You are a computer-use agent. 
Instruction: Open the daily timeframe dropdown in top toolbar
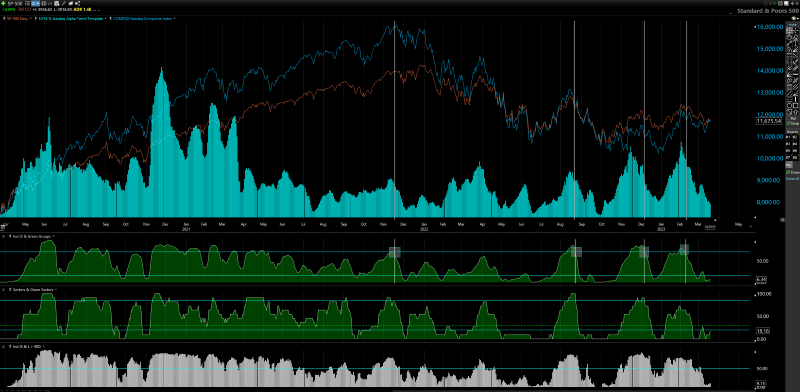(x=35, y=4)
